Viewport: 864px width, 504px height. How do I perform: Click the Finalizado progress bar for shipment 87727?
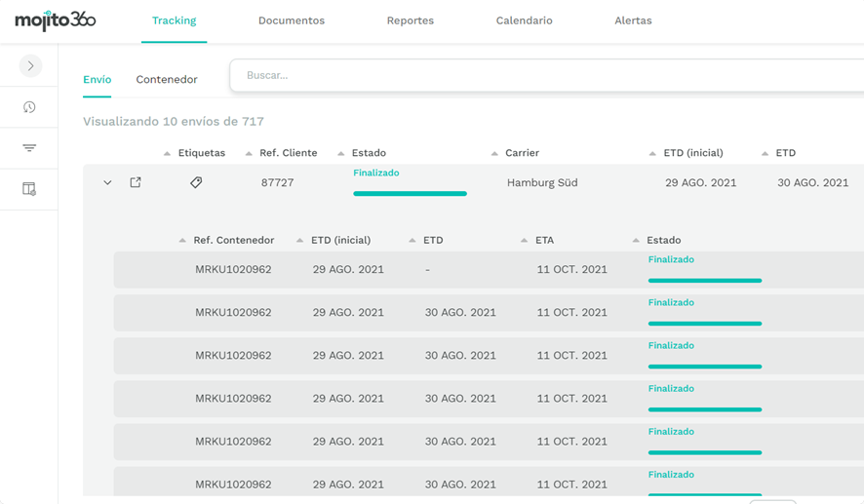410,193
